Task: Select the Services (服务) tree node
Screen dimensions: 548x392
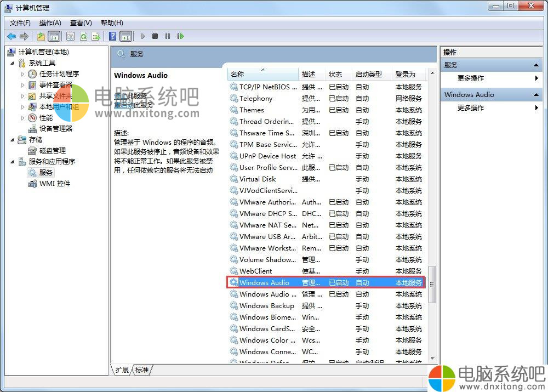Action: point(45,172)
